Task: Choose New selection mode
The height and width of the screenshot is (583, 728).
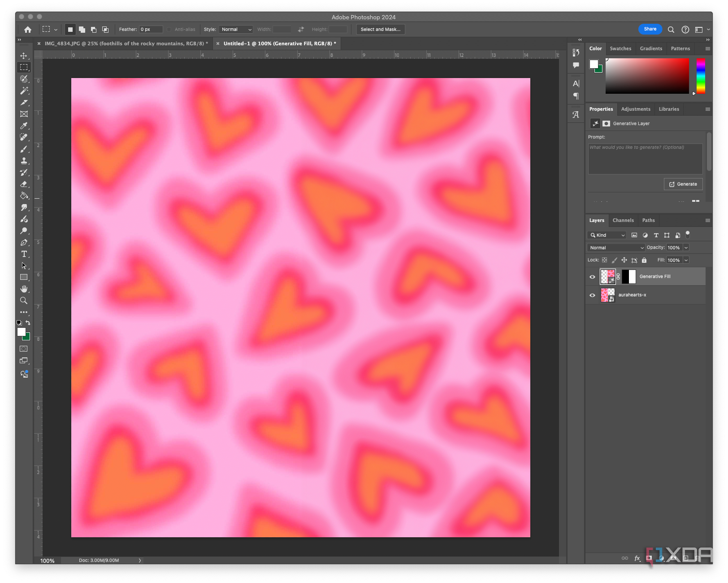Action: pyautogui.click(x=70, y=30)
